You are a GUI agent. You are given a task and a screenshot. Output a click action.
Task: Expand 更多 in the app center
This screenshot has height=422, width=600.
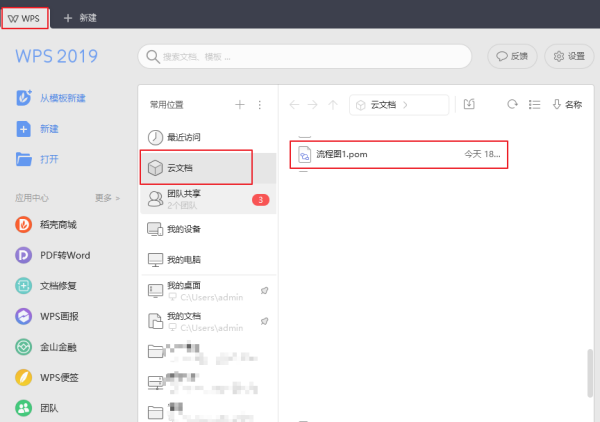point(108,198)
